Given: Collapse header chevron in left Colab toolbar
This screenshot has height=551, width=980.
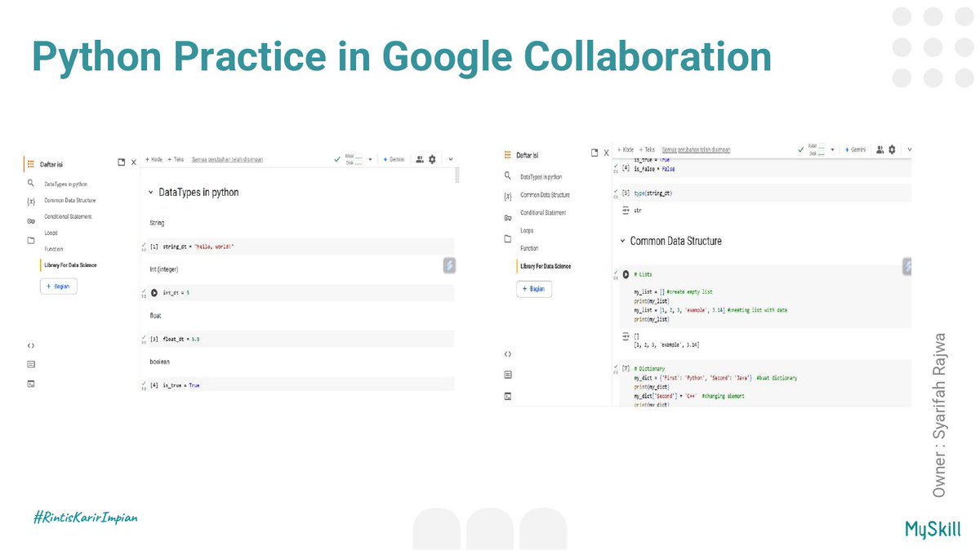Looking at the screenshot, I should tap(451, 160).
